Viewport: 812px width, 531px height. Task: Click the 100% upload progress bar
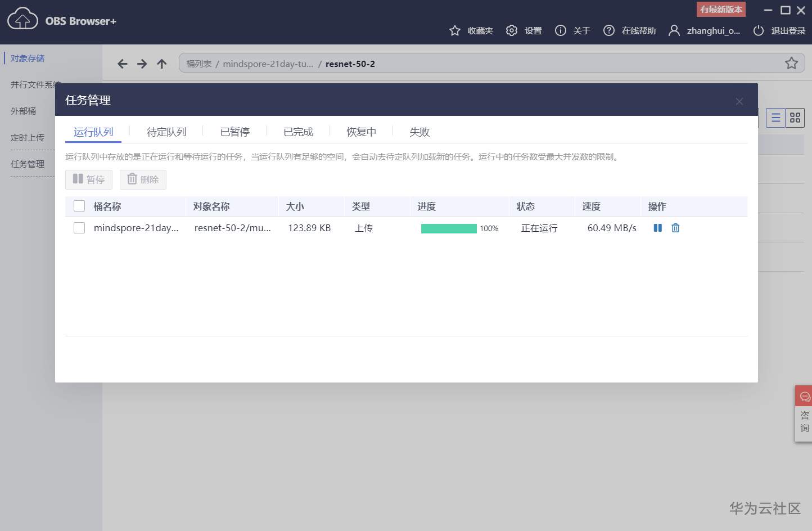point(449,228)
